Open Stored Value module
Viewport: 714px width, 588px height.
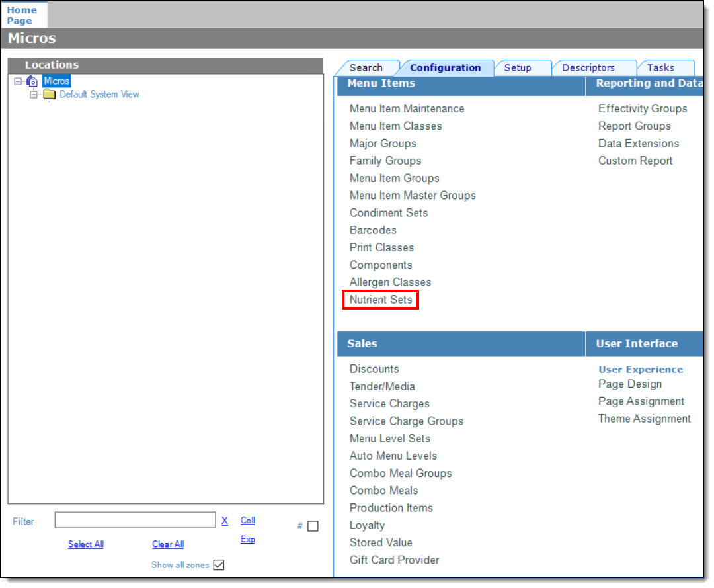point(381,542)
